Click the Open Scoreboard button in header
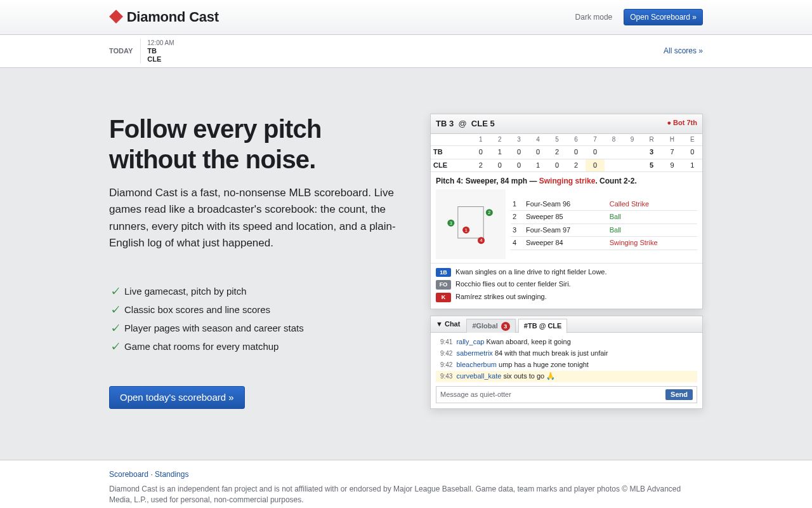The image size is (812, 508). pos(663,17)
